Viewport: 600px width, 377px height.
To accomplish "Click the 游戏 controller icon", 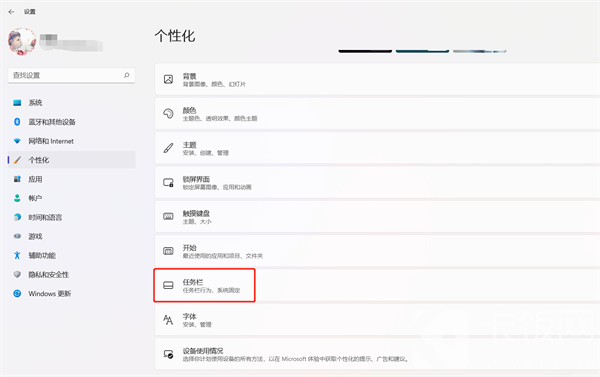I will 17,236.
